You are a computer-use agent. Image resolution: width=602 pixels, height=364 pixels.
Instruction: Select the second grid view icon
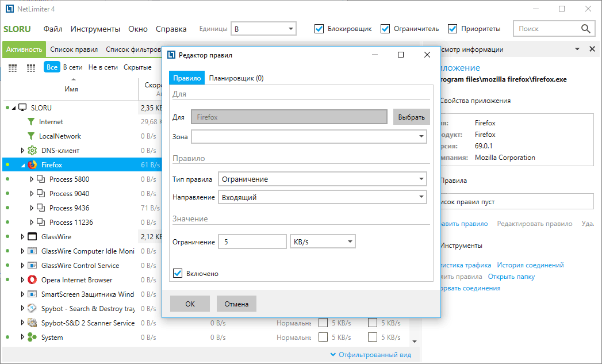click(31, 68)
